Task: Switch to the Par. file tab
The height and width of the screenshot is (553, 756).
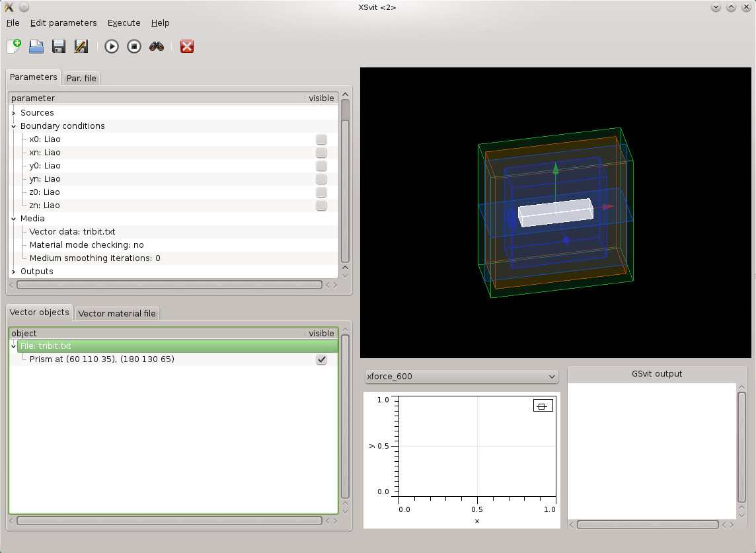Action: (x=81, y=78)
